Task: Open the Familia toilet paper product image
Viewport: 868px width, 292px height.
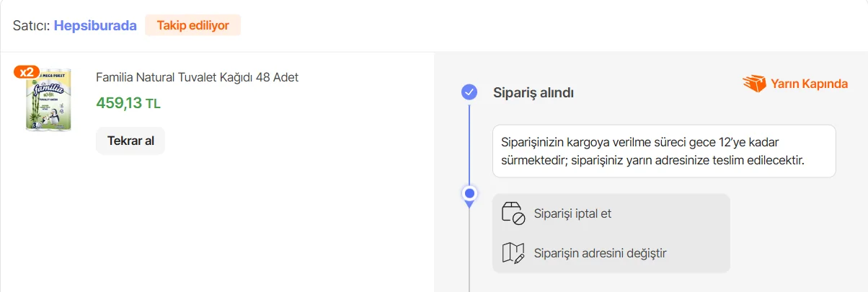Action: tap(48, 102)
